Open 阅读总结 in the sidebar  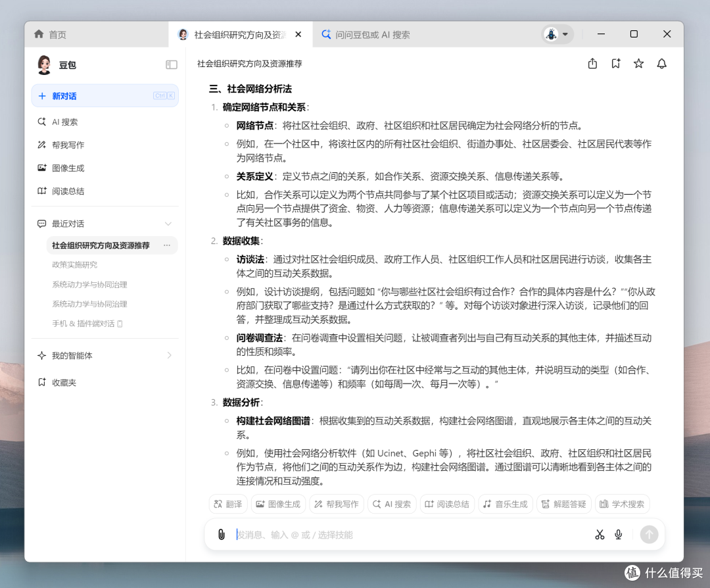click(x=105, y=191)
